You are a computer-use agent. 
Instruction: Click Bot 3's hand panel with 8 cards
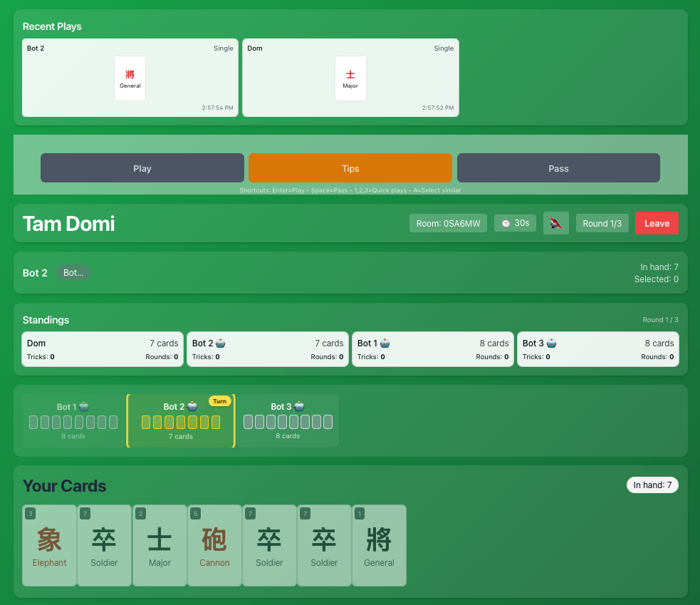(x=288, y=421)
